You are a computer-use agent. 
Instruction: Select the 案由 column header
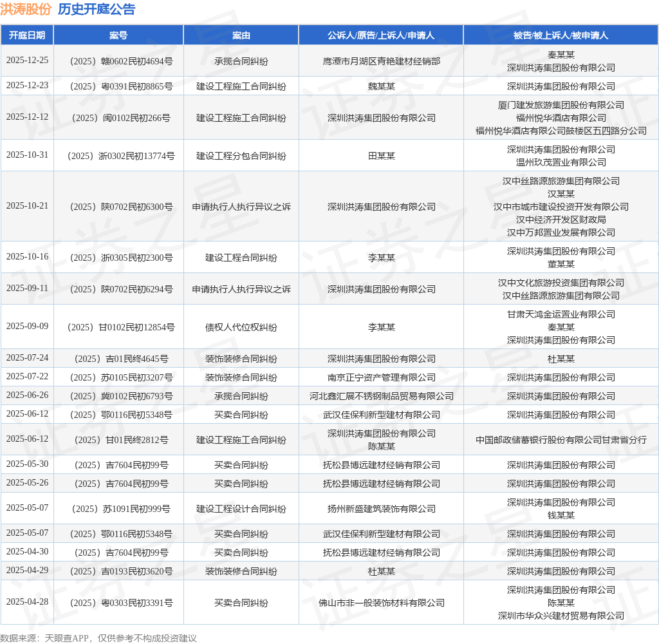pos(241,35)
